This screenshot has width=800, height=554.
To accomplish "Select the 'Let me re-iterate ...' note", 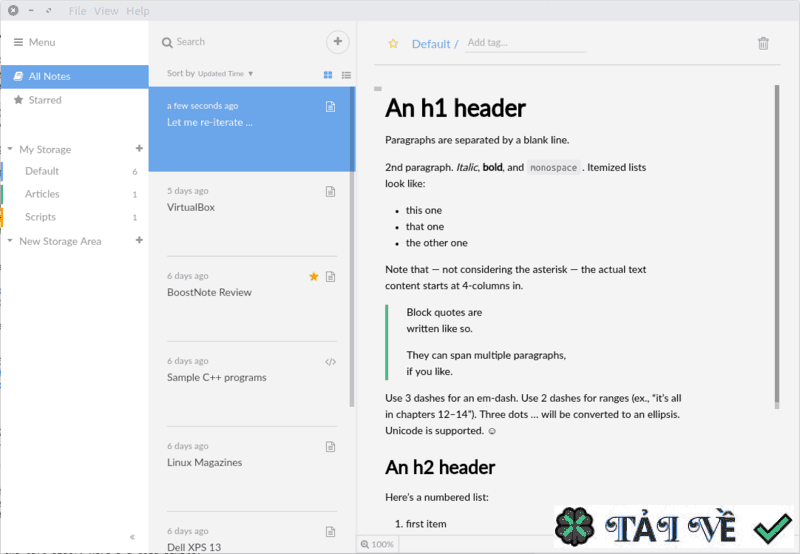I will coord(249,129).
